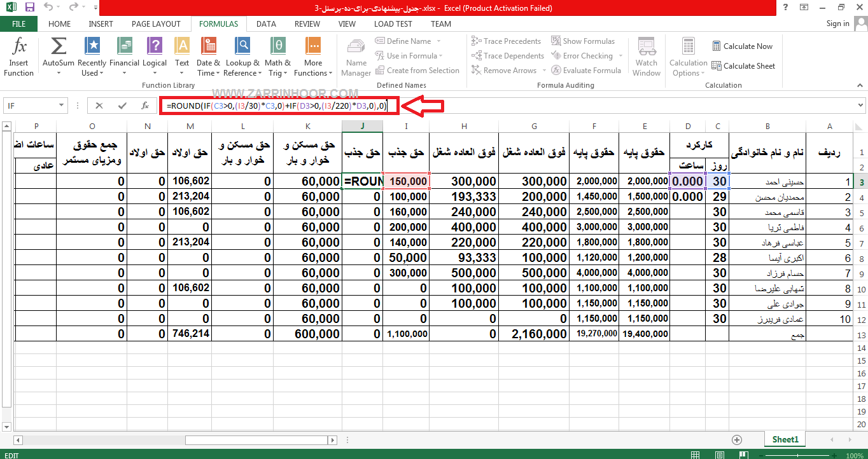Open Recently Used functions

(x=92, y=57)
